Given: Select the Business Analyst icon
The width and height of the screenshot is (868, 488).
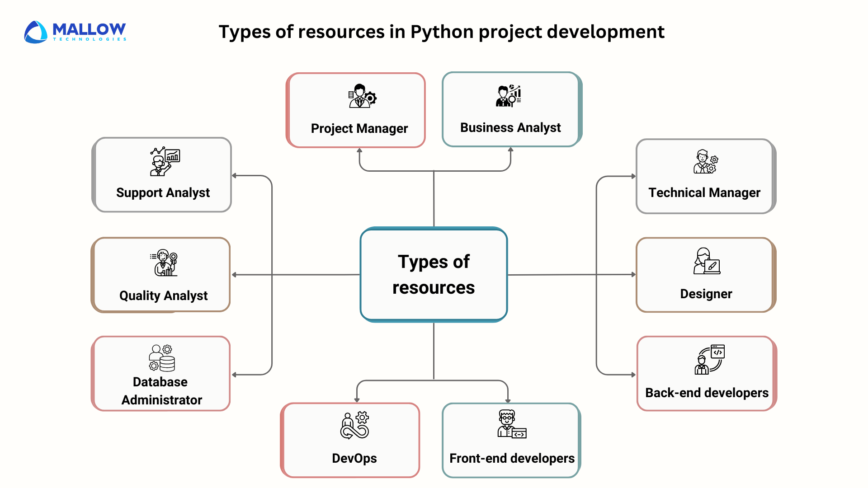Looking at the screenshot, I should tap(509, 95).
